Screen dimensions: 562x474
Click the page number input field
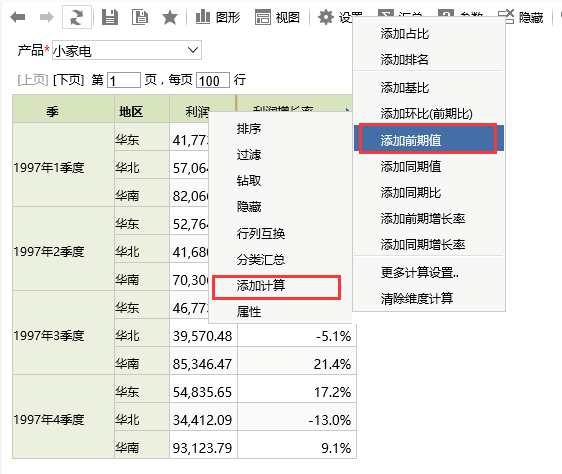pyautogui.click(x=124, y=80)
